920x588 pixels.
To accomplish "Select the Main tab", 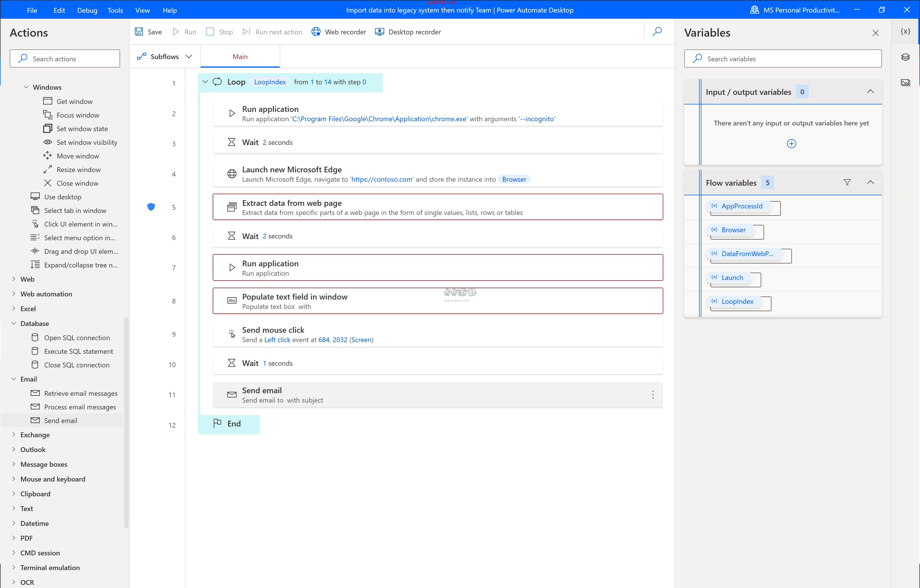I will coord(239,56).
